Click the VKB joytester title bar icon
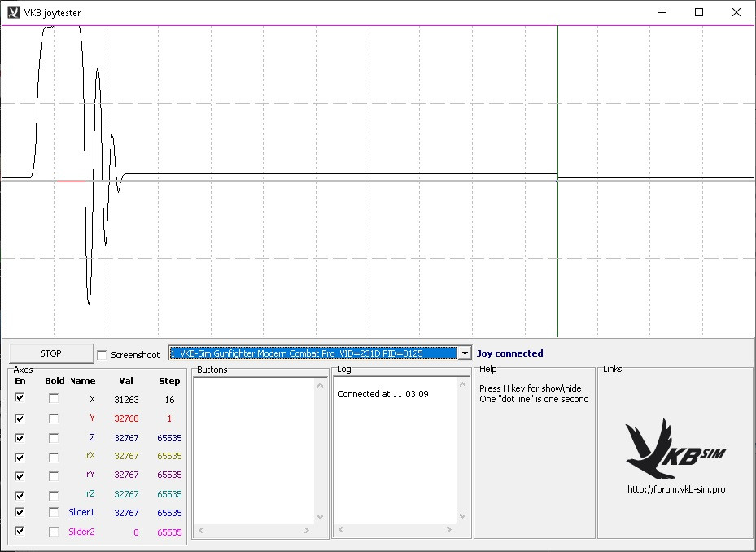The height and width of the screenshot is (552, 756). point(13,12)
